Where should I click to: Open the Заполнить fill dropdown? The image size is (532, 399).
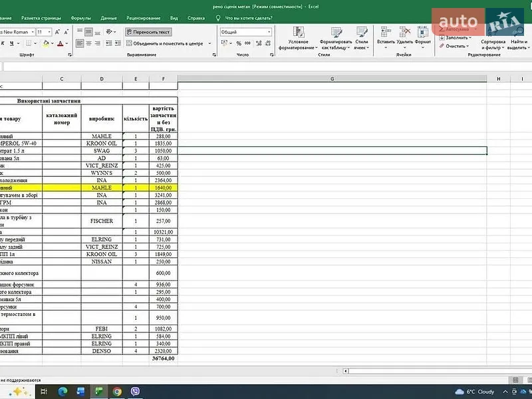click(x=456, y=38)
